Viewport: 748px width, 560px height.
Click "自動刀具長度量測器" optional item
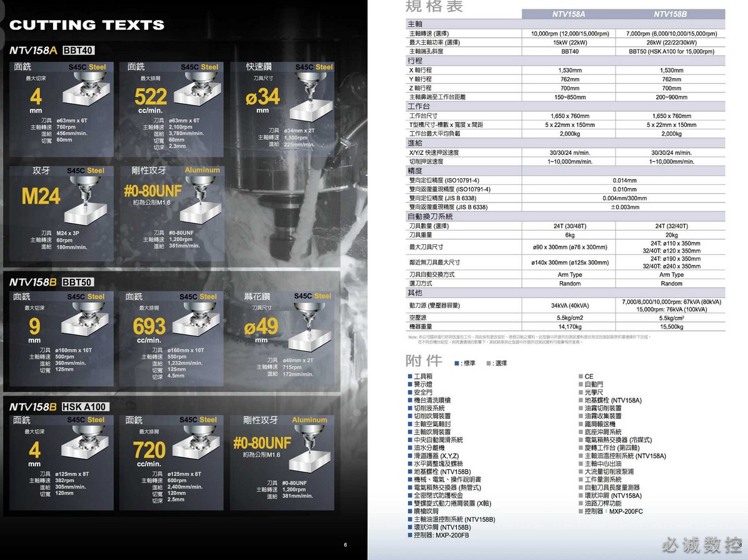click(612, 487)
